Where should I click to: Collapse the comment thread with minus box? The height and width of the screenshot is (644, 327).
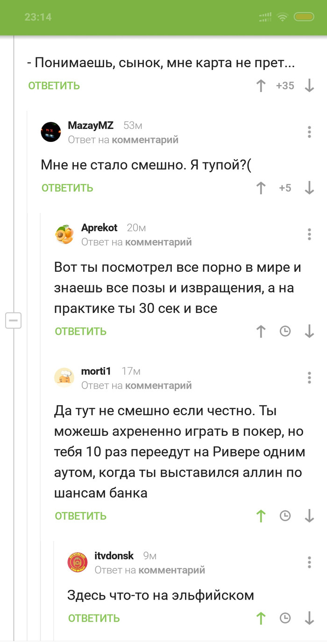(13, 321)
